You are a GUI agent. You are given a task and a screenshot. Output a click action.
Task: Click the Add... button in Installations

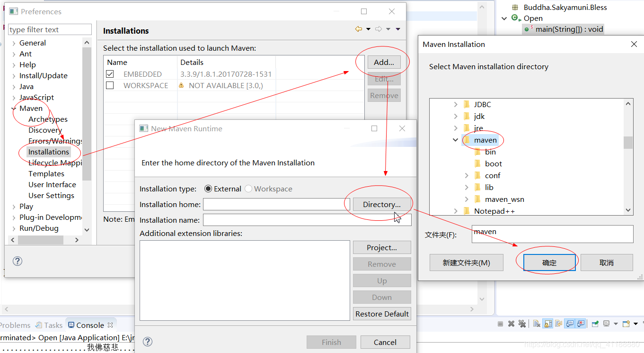point(384,62)
